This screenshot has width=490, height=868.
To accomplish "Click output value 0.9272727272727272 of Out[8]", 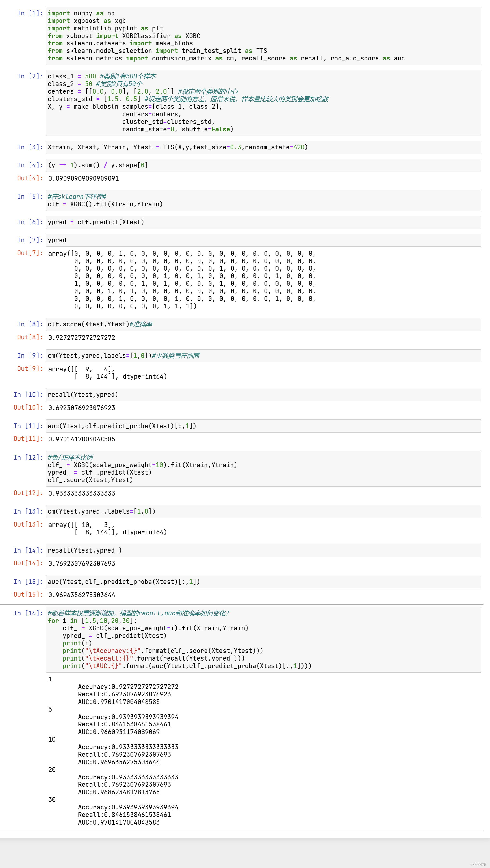I will pyautogui.click(x=82, y=338).
